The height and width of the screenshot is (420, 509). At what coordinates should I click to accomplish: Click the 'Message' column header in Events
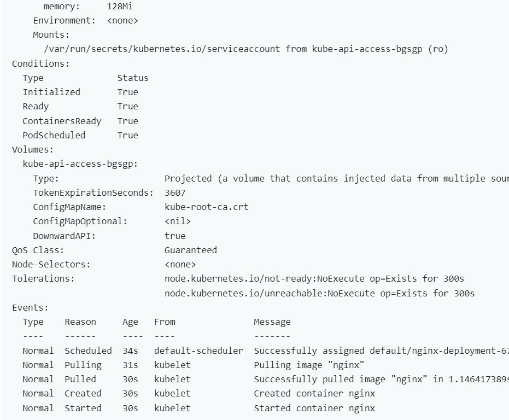click(272, 322)
